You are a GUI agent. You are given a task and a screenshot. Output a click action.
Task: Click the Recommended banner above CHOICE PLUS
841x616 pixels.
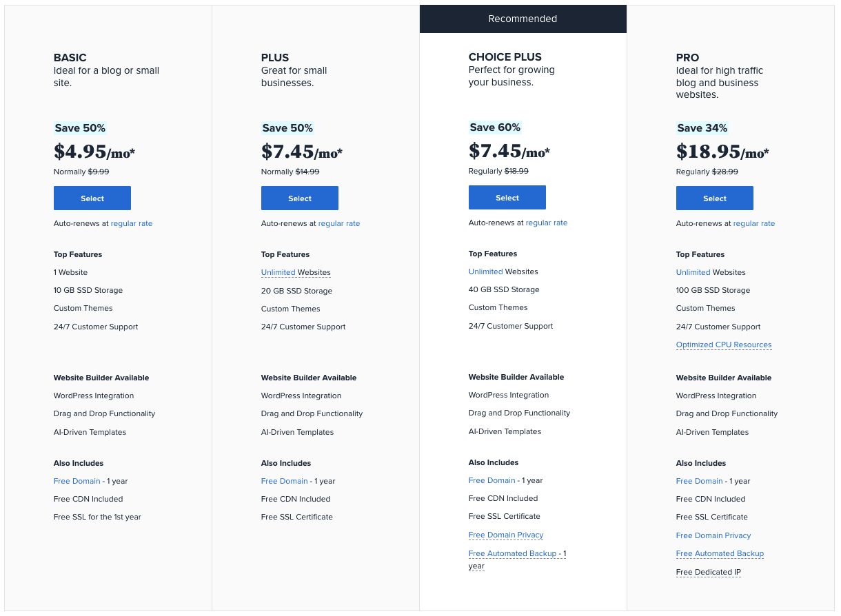click(x=523, y=19)
